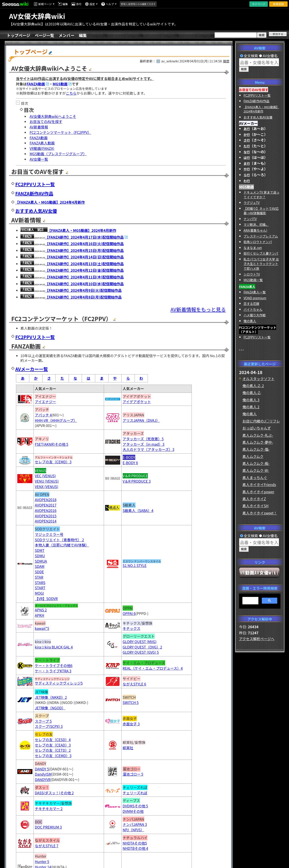Image resolution: width=289 pixels, height=868 pixels.
Task: Open AV新着情報をもっと見る link
Action: click(198, 310)
